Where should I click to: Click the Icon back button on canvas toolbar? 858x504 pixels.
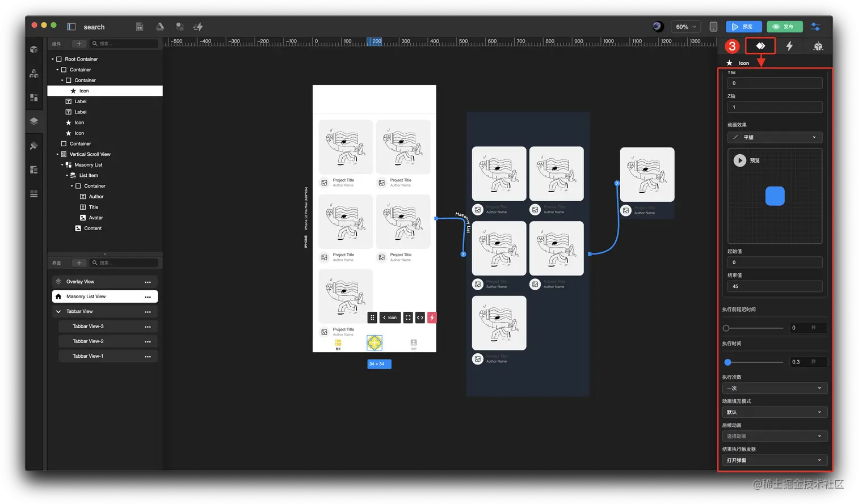(x=390, y=317)
